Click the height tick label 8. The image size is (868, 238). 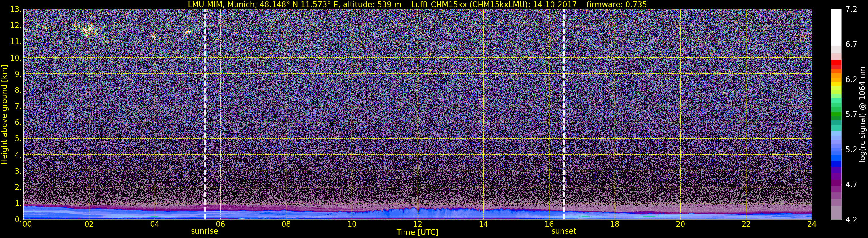point(18,90)
